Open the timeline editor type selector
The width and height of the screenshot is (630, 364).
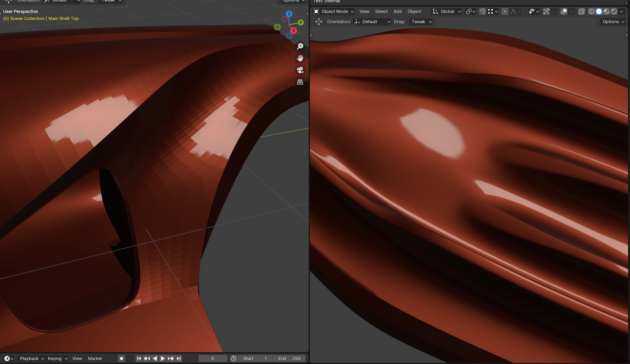9,358
